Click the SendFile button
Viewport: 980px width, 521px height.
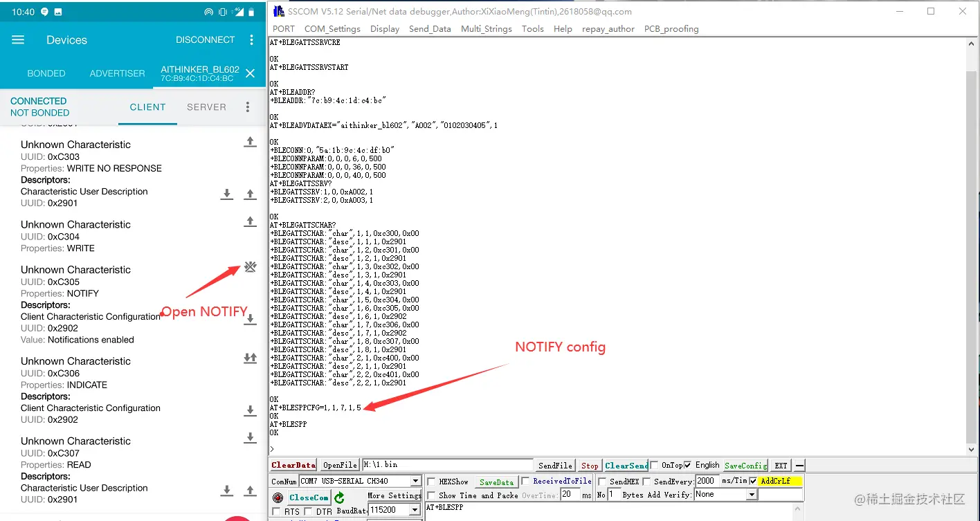(555, 466)
